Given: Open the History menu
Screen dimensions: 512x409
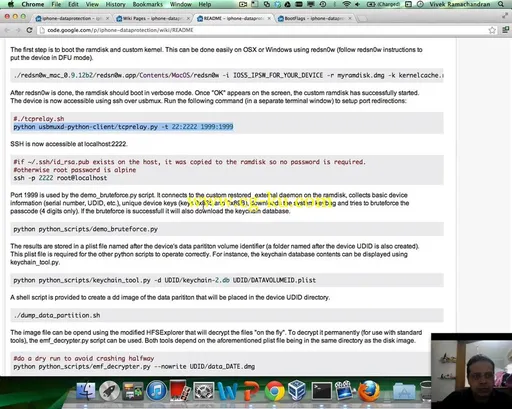Looking at the screenshot, I should point(115,4).
